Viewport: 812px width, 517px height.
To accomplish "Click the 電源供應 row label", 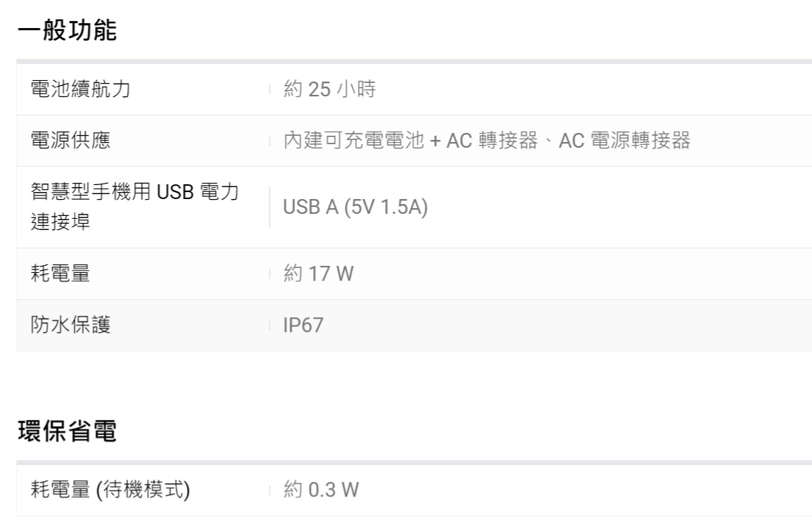I will pos(71,141).
